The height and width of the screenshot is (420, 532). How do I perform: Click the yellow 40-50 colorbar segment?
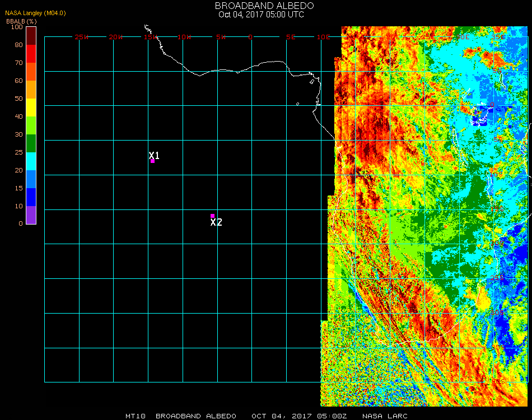tap(31, 108)
